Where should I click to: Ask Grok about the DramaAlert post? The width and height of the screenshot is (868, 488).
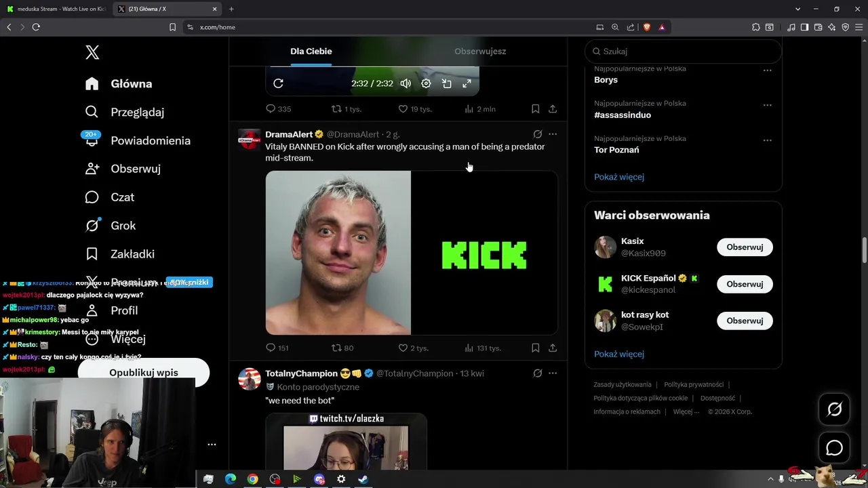pos(537,134)
